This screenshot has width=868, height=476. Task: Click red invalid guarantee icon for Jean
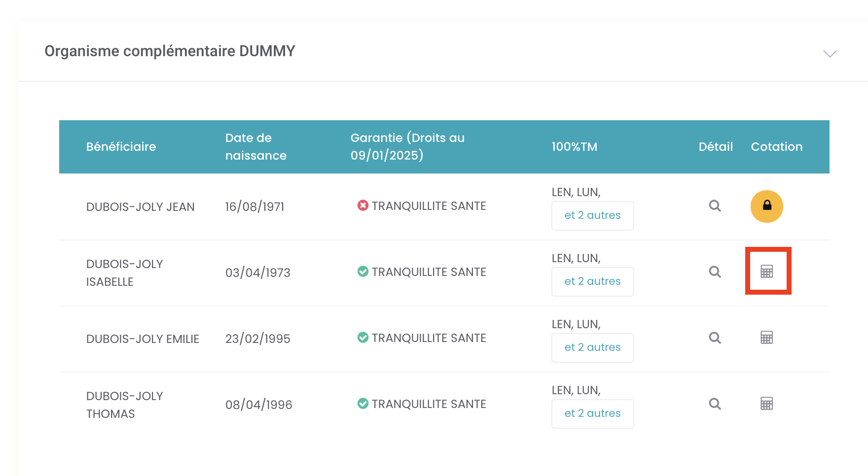click(x=363, y=205)
